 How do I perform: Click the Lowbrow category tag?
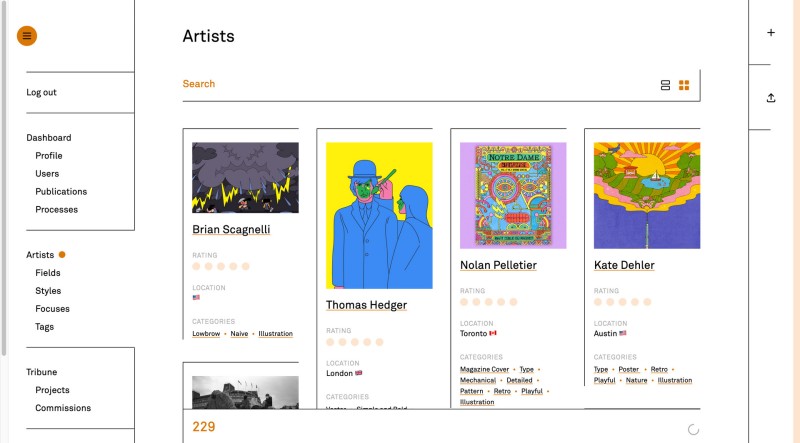pyautogui.click(x=206, y=334)
